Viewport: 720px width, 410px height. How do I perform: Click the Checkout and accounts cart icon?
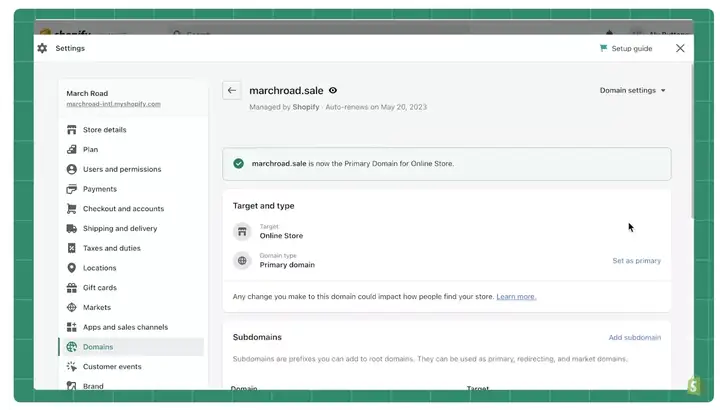pos(72,209)
